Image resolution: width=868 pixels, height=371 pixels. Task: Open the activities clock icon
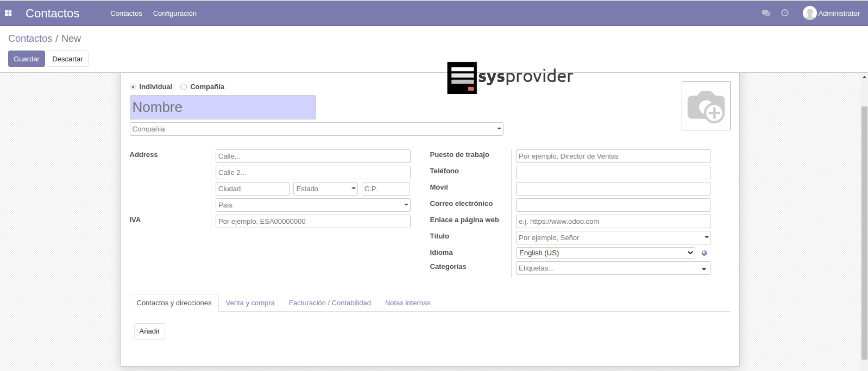pos(785,13)
